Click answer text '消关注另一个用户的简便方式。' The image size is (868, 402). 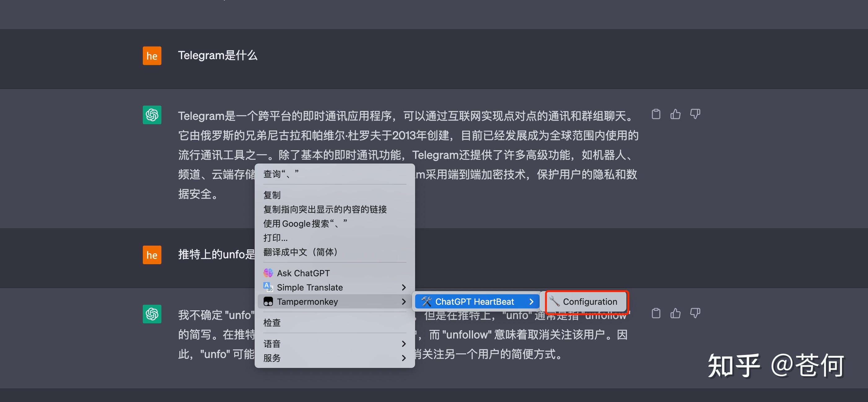(489, 354)
